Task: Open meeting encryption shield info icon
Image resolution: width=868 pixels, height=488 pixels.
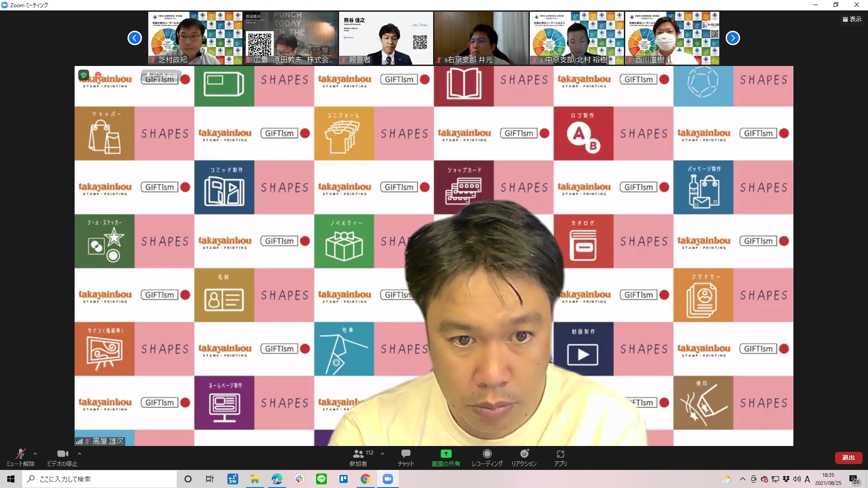Action: pos(84,75)
